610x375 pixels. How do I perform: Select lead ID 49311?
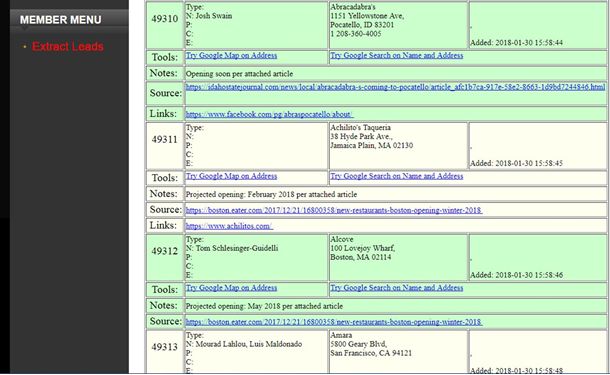pyautogui.click(x=165, y=139)
